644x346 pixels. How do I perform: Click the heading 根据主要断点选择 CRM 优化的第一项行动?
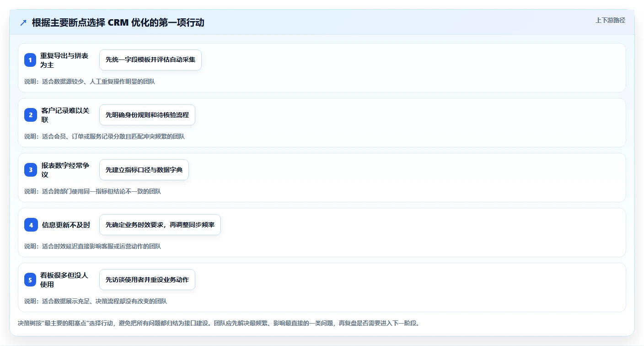(118, 23)
